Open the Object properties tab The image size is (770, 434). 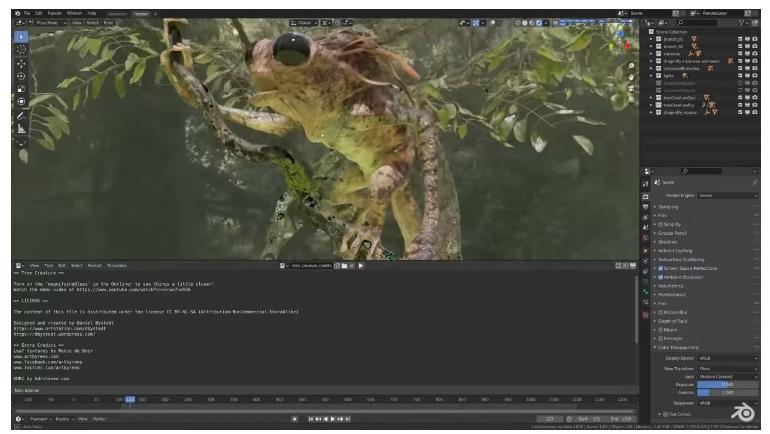pos(646,251)
